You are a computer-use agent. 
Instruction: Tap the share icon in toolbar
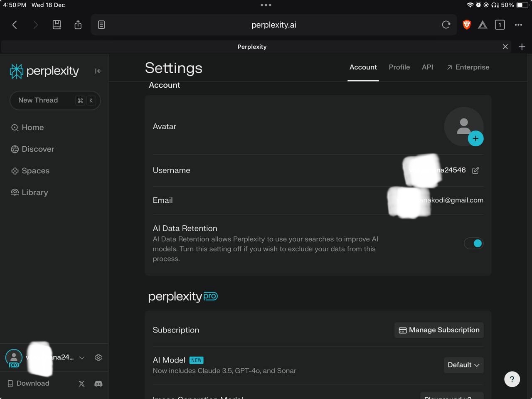pos(78,25)
